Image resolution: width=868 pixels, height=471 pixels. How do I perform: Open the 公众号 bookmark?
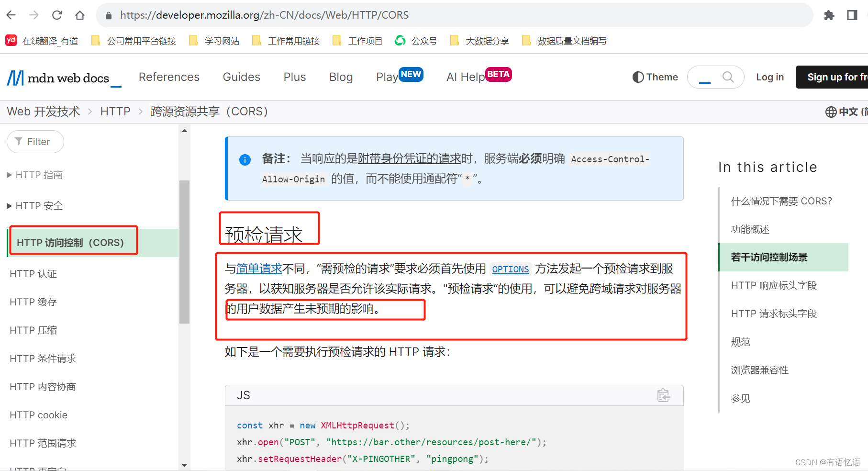416,41
